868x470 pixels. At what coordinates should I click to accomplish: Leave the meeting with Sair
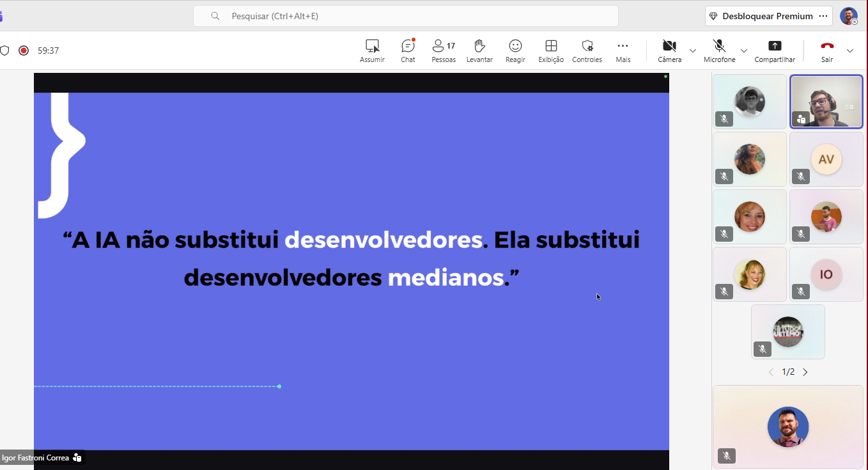pos(827,51)
